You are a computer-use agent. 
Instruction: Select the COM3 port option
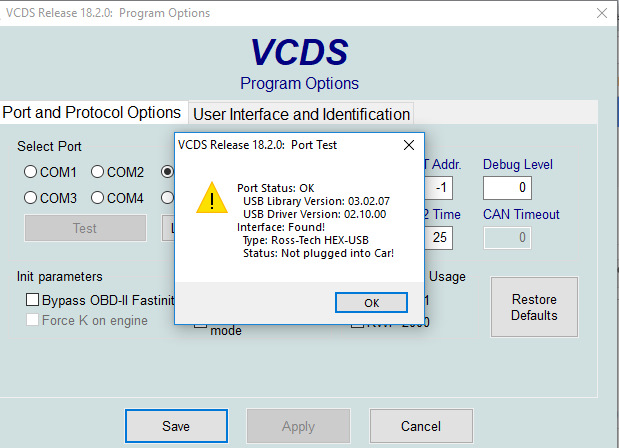pos(31,198)
